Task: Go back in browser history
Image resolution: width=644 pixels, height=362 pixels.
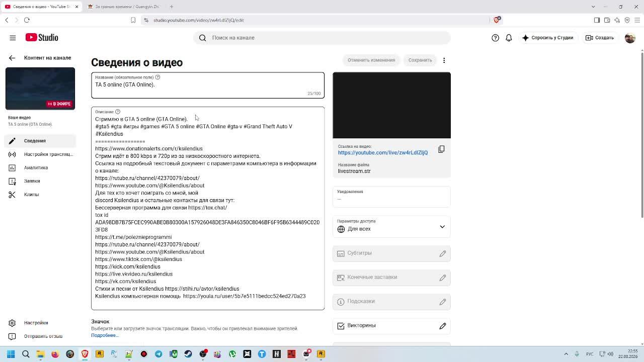Action: click(7, 20)
